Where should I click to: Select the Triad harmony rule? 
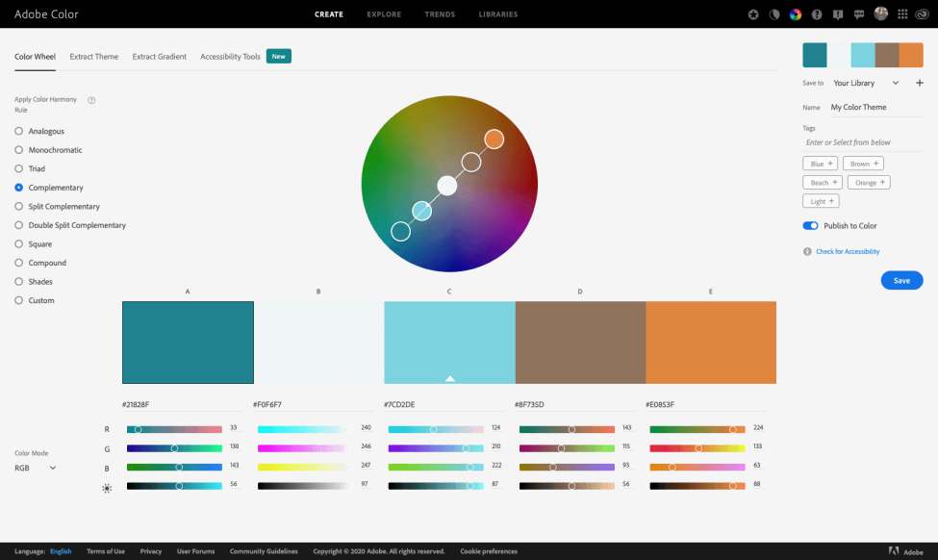30,168
